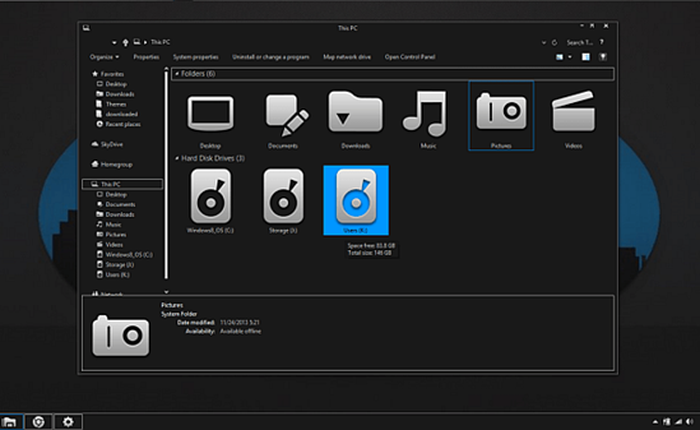This screenshot has height=430, width=700.
Task: Select the Videos clapperboard icon
Action: (573, 116)
